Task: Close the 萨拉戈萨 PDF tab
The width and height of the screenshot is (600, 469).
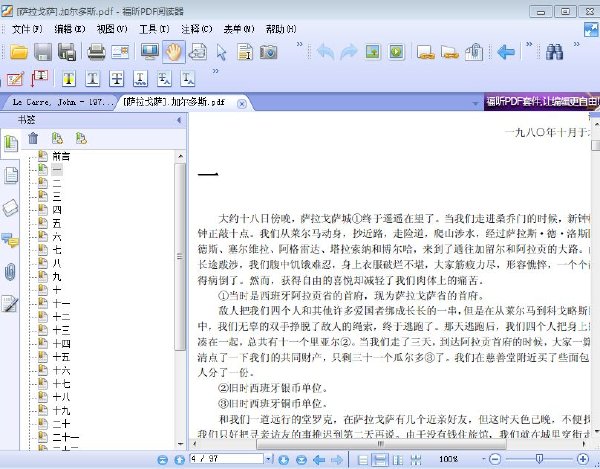Action: [x=241, y=104]
